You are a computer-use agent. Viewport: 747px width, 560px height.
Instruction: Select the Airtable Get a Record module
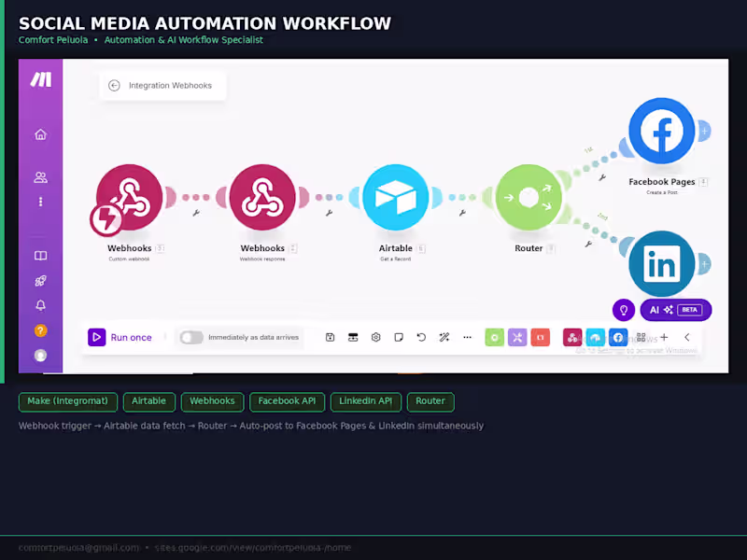pos(395,197)
